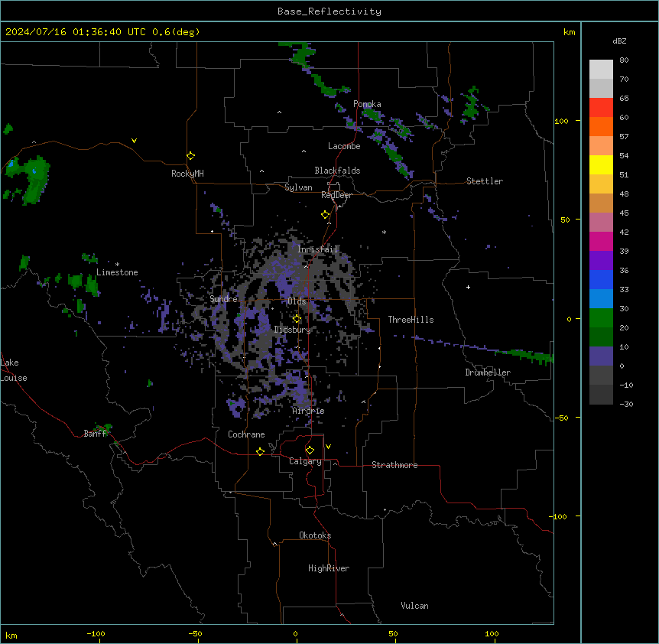This screenshot has height=644, width=659.
Task: Click the Blackfalds city label
Action: (x=337, y=171)
